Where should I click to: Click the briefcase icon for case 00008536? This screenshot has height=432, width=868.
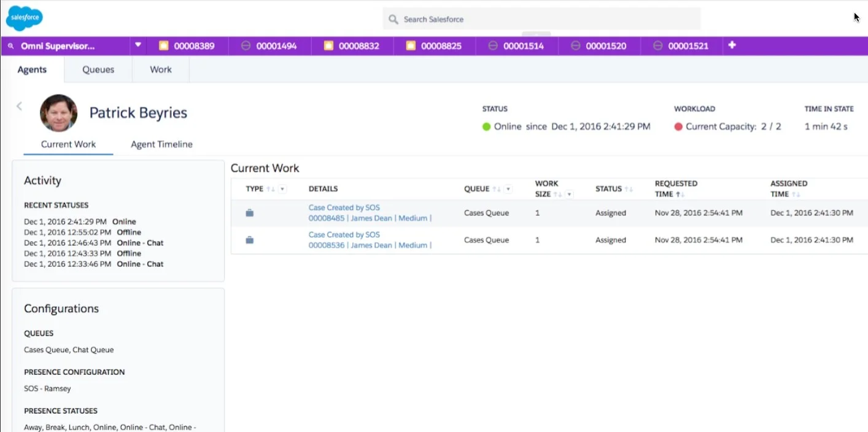pos(249,240)
